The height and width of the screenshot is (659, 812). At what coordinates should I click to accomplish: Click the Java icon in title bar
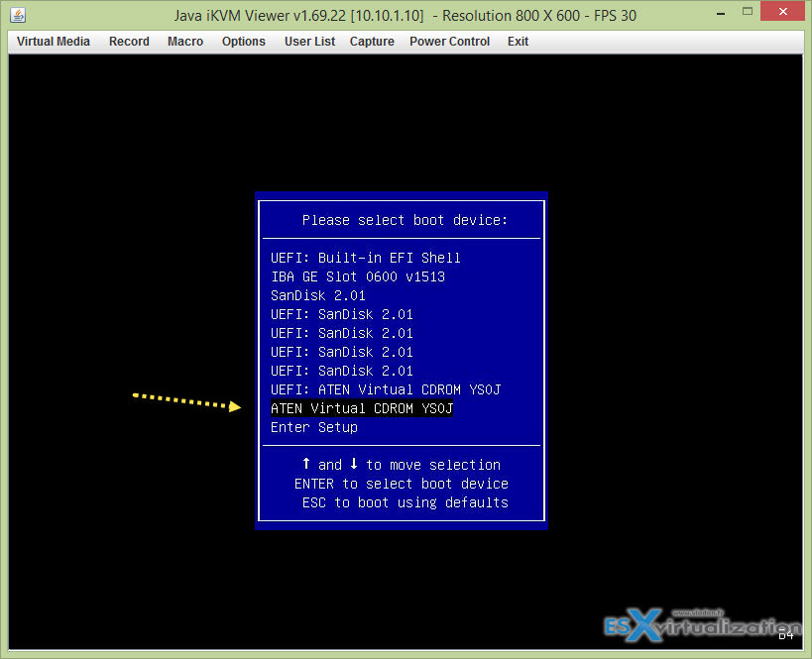point(18,15)
